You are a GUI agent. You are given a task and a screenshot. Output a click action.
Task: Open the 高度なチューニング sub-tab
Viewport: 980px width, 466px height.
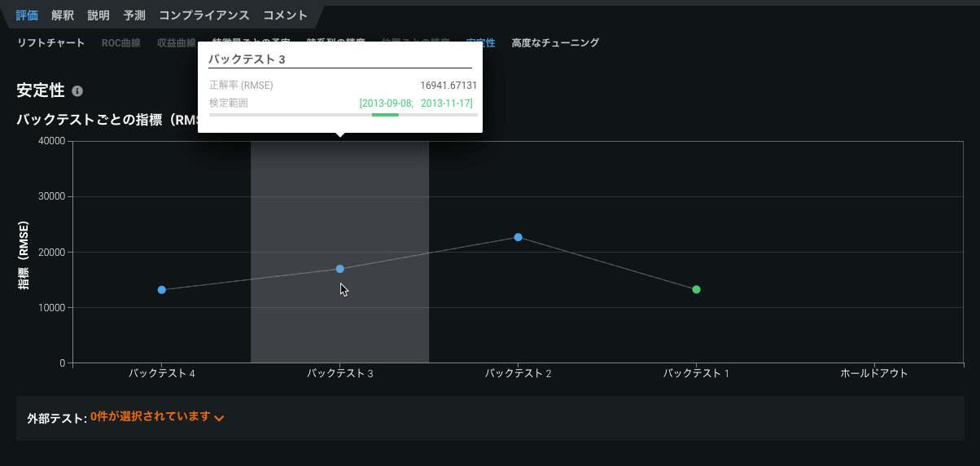tap(555, 42)
